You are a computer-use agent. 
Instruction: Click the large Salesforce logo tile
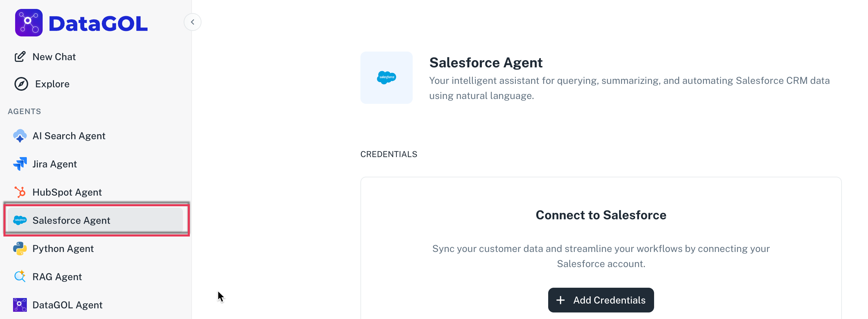pyautogui.click(x=387, y=78)
